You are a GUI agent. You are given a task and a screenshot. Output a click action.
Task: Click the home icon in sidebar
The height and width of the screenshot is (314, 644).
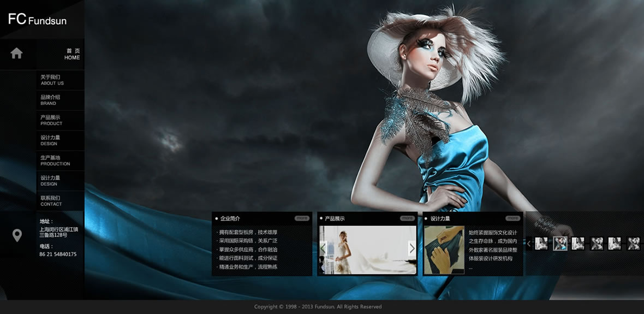(17, 54)
